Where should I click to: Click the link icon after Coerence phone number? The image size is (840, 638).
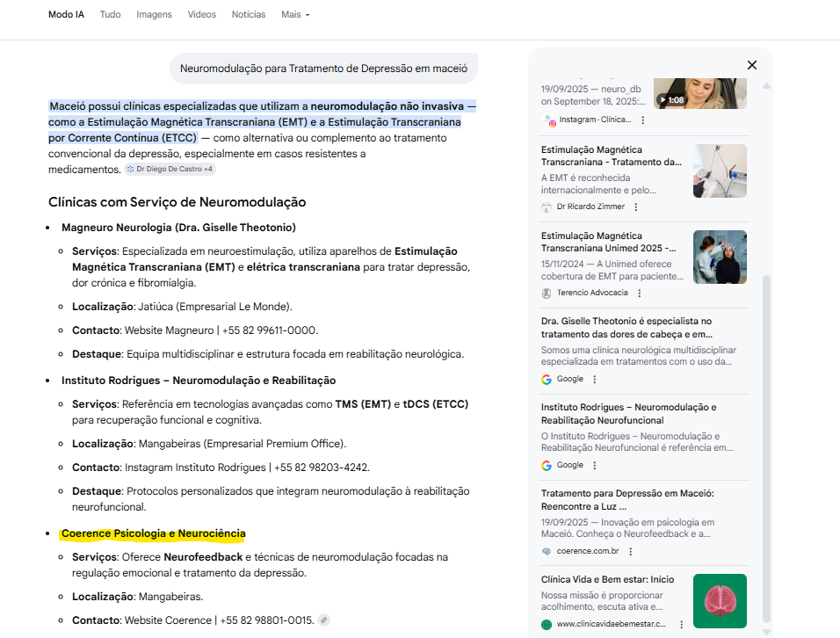(323, 620)
